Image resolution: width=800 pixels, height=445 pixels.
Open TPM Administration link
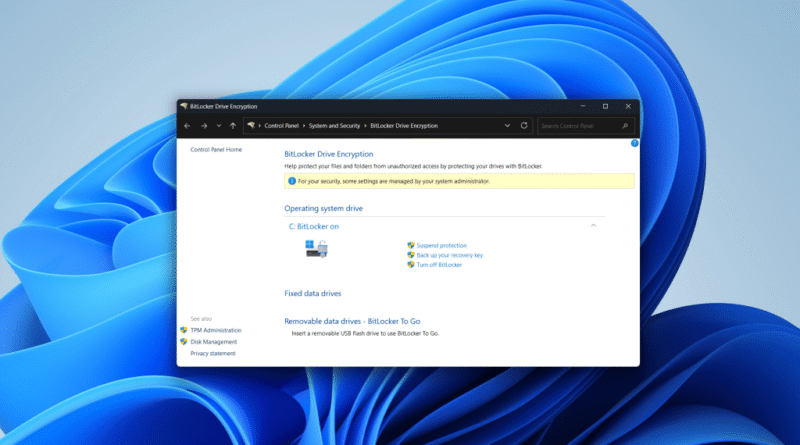216,330
